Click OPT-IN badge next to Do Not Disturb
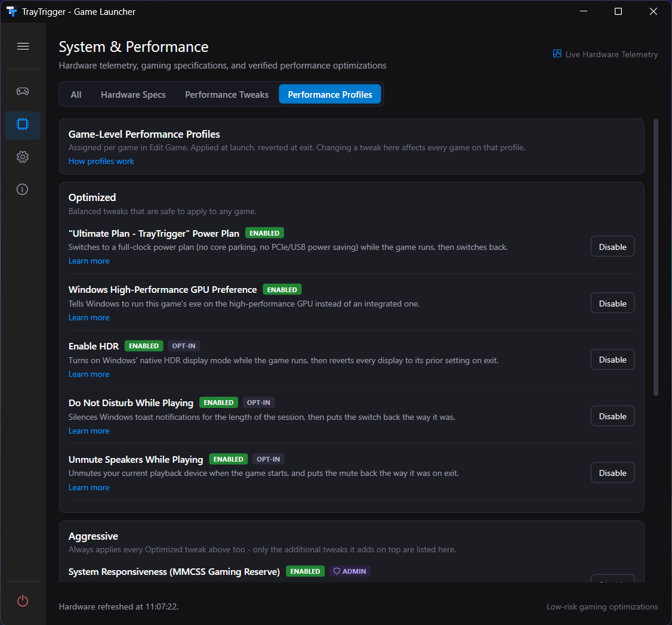This screenshot has height=625, width=672. coord(258,402)
